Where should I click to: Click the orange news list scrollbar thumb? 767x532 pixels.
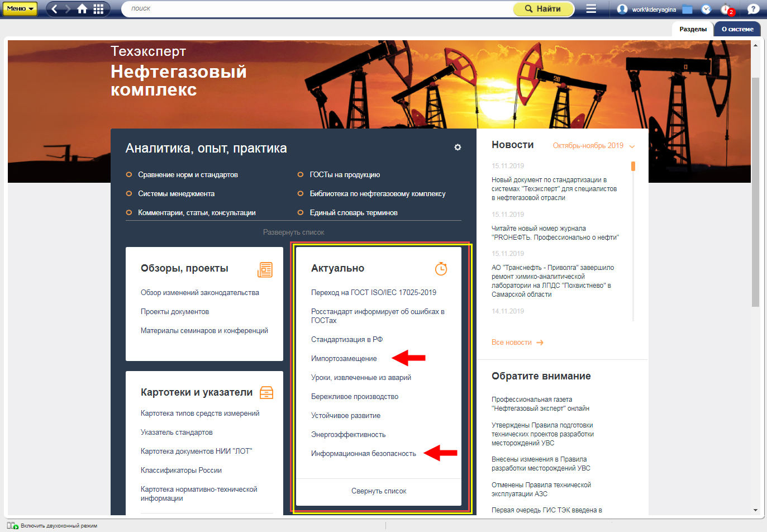click(x=633, y=166)
